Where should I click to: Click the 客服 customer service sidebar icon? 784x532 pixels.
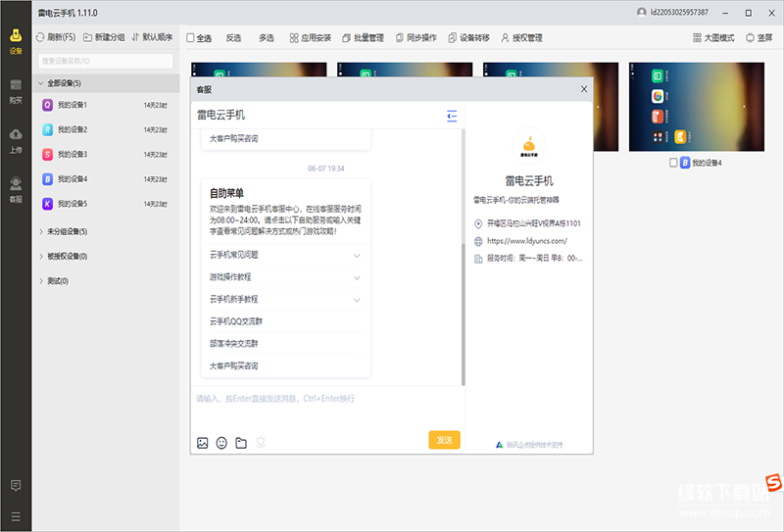[x=16, y=188]
